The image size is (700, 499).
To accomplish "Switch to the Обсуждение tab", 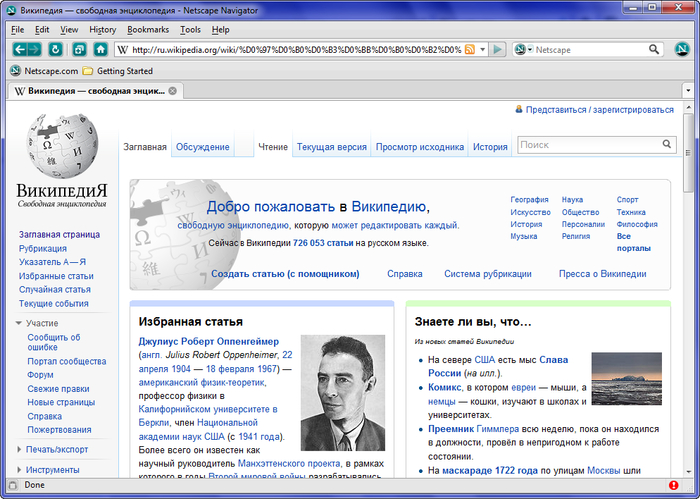I will click(203, 147).
